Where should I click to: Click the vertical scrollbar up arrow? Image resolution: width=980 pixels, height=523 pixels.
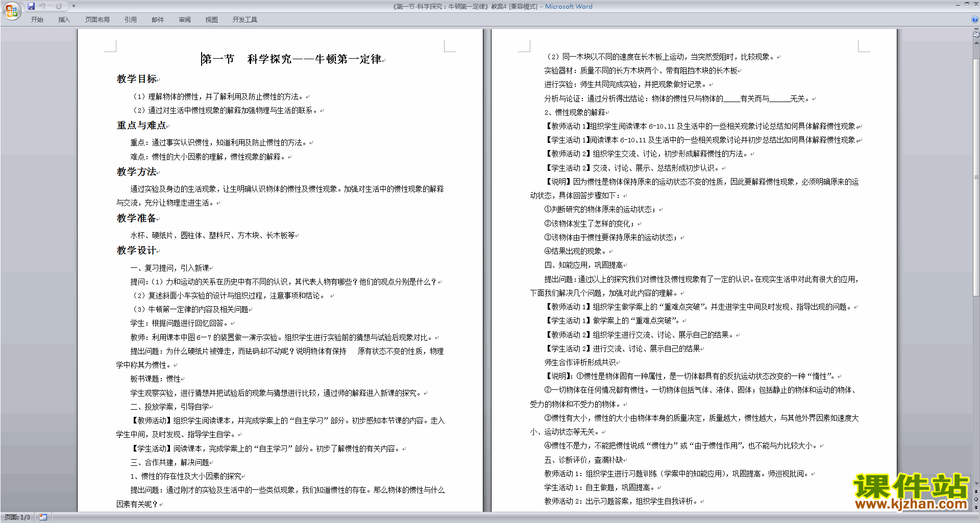click(x=976, y=43)
